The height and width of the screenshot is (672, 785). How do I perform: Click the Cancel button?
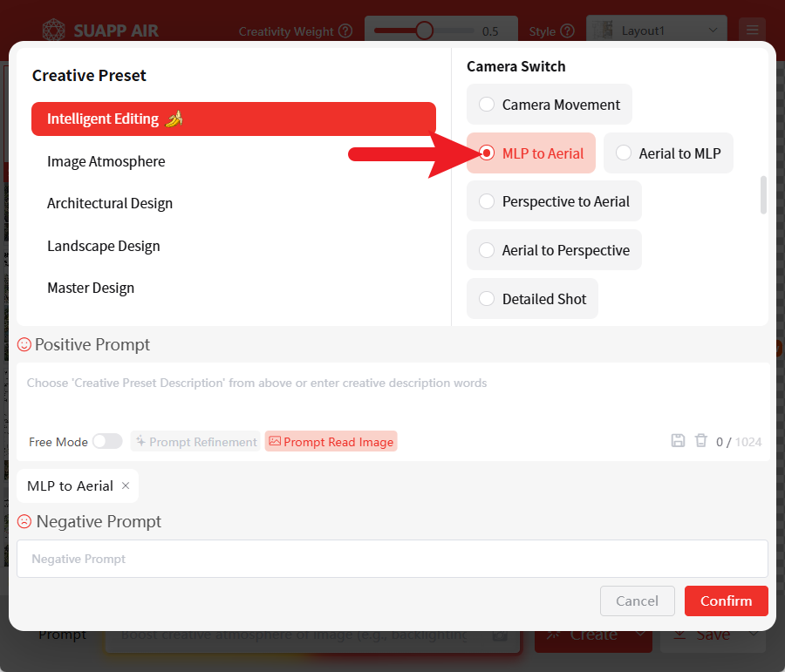[x=637, y=601]
